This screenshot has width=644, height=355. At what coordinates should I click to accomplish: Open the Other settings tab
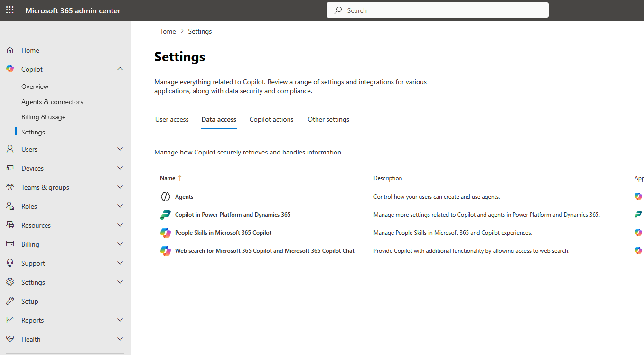(328, 119)
